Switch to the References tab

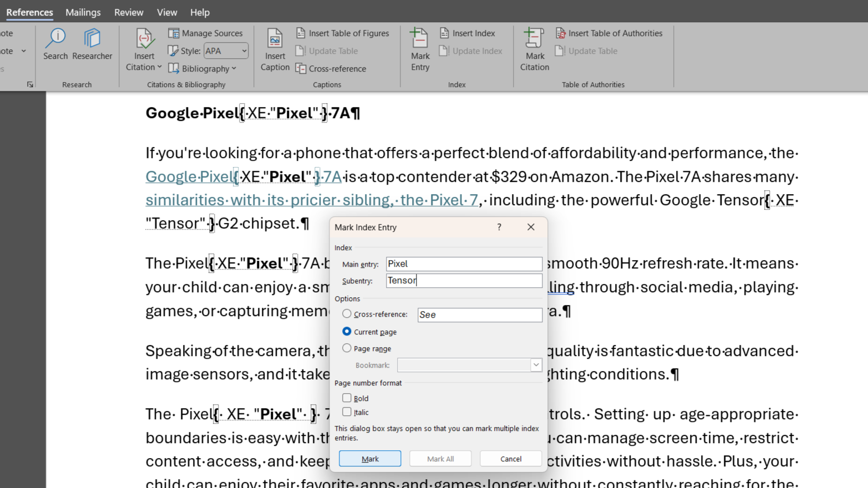tap(30, 12)
